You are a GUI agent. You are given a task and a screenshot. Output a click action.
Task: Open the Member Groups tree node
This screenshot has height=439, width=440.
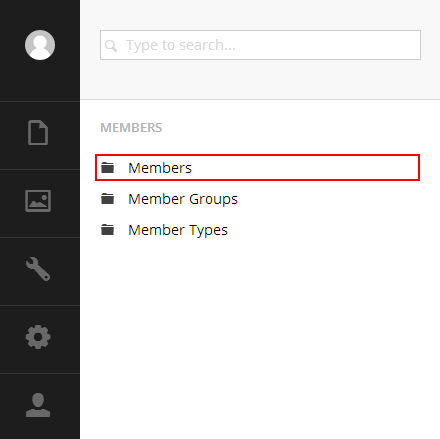pyautogui.click(x=183, y=199)
